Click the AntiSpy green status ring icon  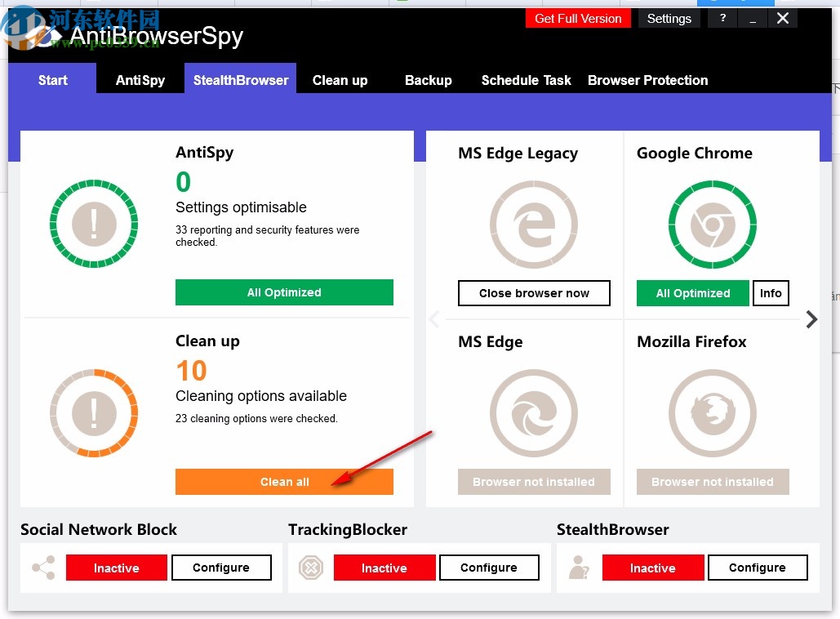pyautogui.click(x=94, y=225)
